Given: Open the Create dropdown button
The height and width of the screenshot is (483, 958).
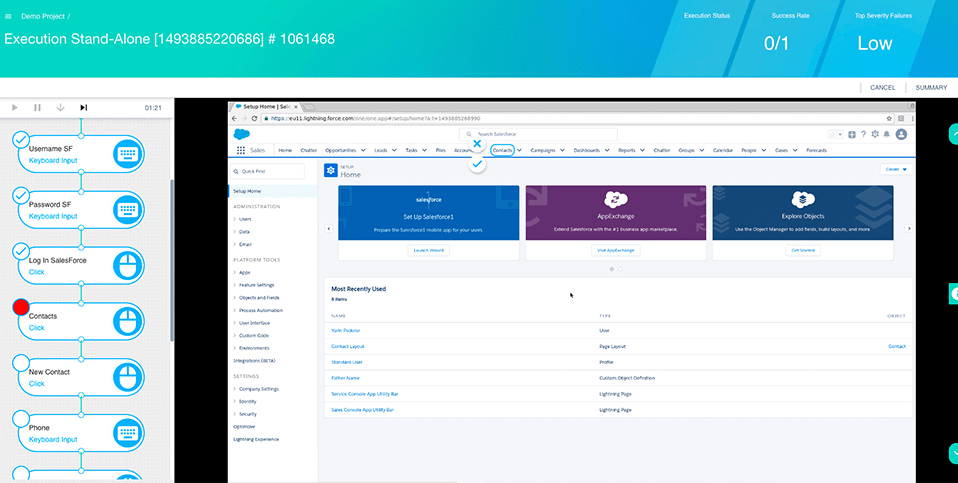Looking at the screenshot, I should tap(896, 169).
